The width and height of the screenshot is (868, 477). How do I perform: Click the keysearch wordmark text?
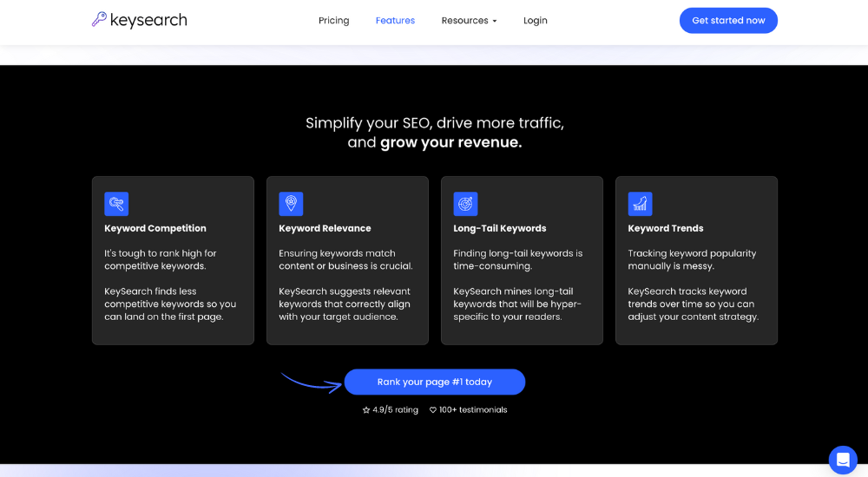[x=148, y=21]
